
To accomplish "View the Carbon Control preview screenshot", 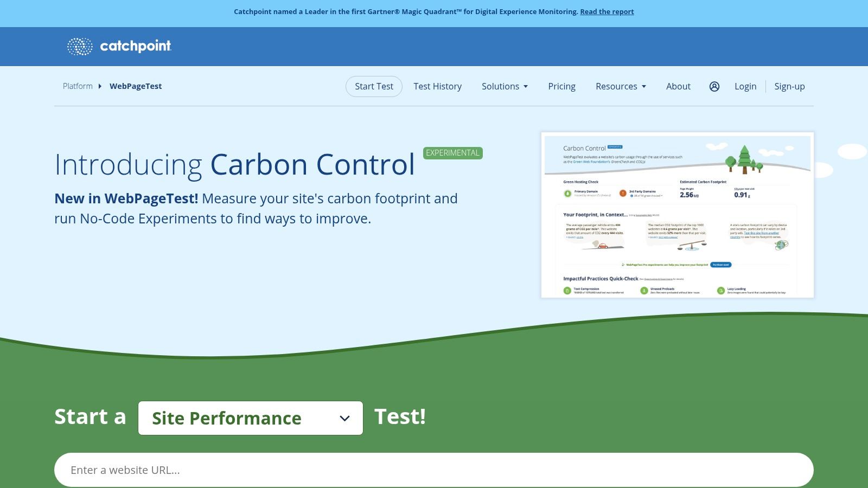I will [x=677, y=214].
